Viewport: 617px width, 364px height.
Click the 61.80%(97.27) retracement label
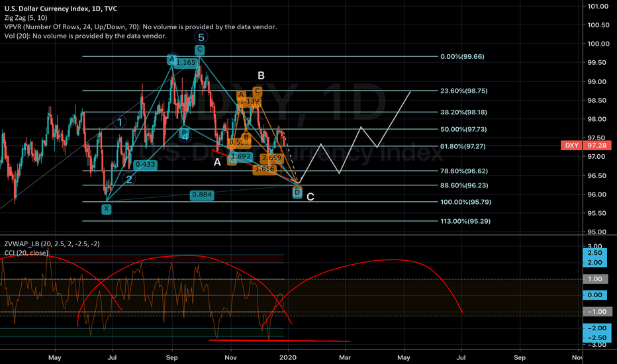[463, 146]
